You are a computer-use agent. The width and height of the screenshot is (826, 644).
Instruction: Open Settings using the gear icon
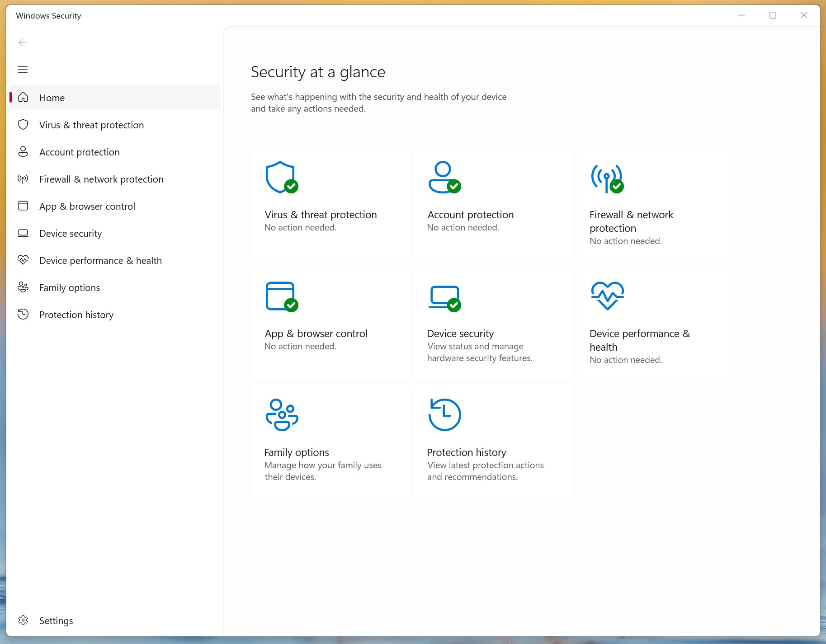coord(23,620)
